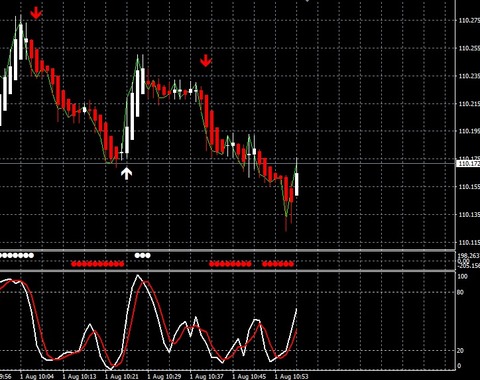The image size is (480, 380).
Task: Click the 110.135 price axis label
Action: (469, 214)
